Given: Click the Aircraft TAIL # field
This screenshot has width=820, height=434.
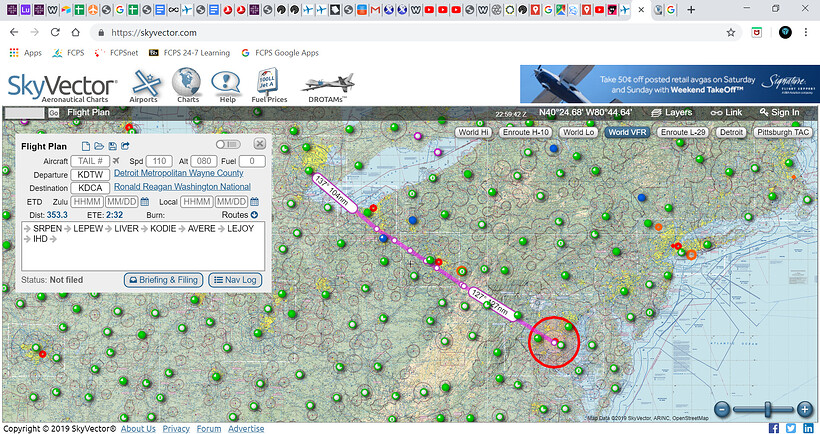Looking at the screenshot, I should 90,161.
